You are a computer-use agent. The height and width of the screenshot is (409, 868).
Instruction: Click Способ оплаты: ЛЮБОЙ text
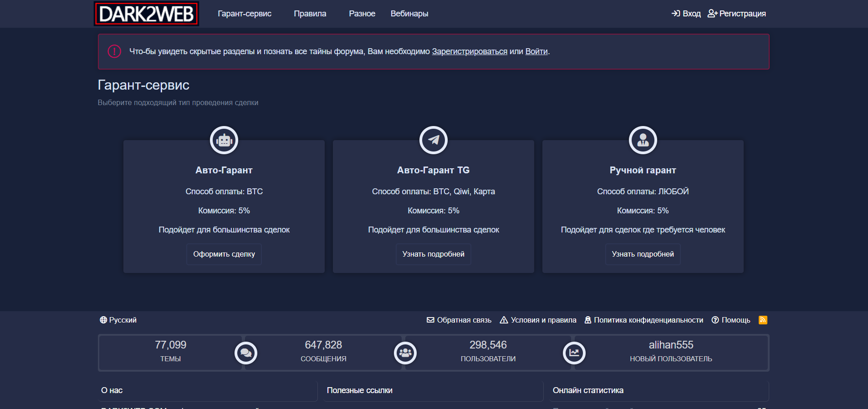pyautogui.click(x=643, y=192)
